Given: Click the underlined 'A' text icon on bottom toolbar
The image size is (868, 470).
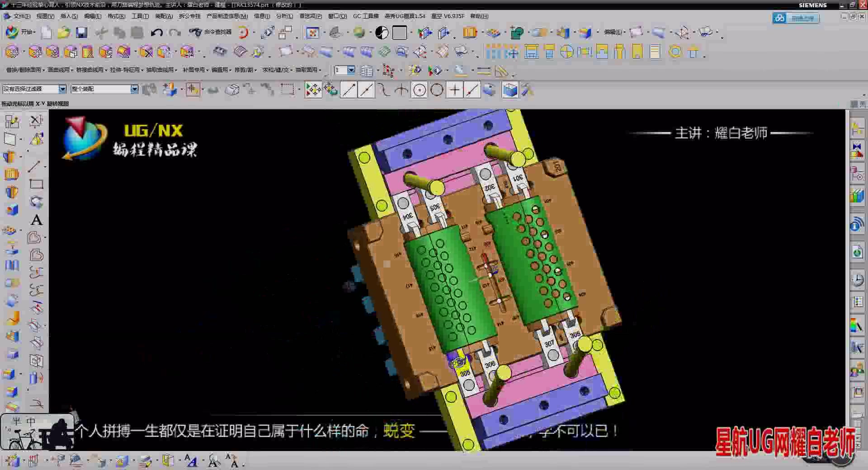Looking at the screenshot, I should [191, 461].
